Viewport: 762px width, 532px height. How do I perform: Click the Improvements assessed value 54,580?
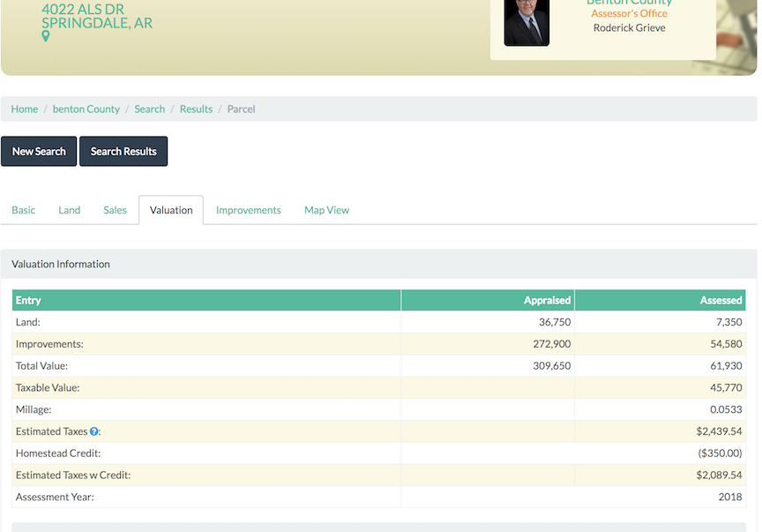[726, 344]
